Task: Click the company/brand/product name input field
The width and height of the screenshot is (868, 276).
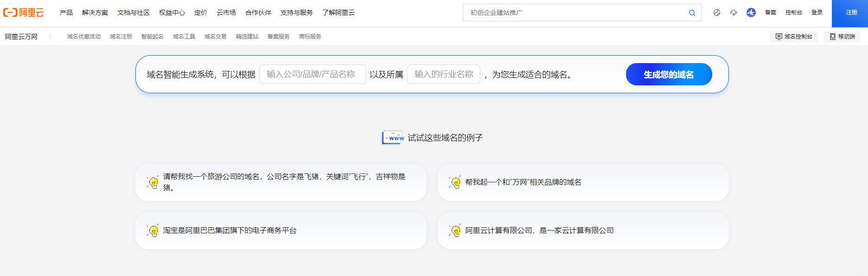Action: 313,74
